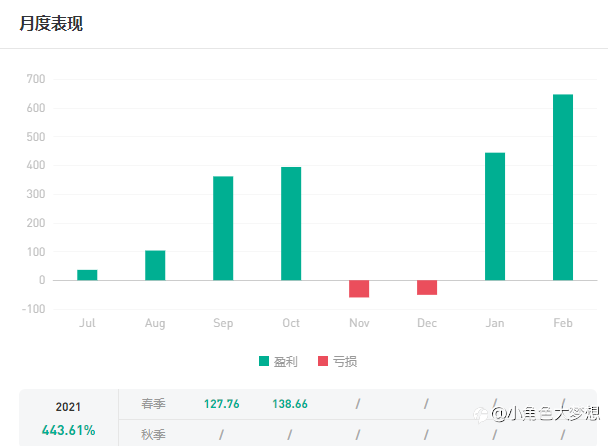Select the Dec loss bar
The height and width of the screenshot is (446, 608).
point(427,287)
